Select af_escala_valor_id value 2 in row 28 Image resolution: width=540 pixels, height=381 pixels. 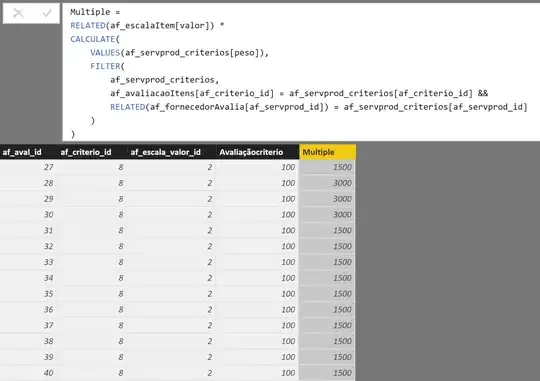click(172, 183)
